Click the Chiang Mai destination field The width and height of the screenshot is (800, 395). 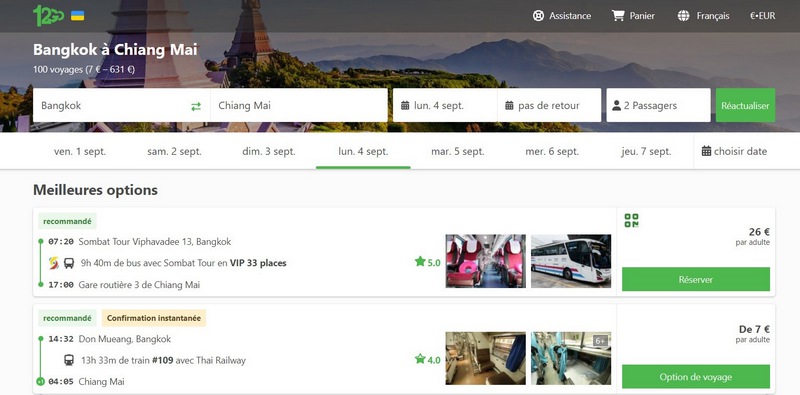tap(299, 105)
